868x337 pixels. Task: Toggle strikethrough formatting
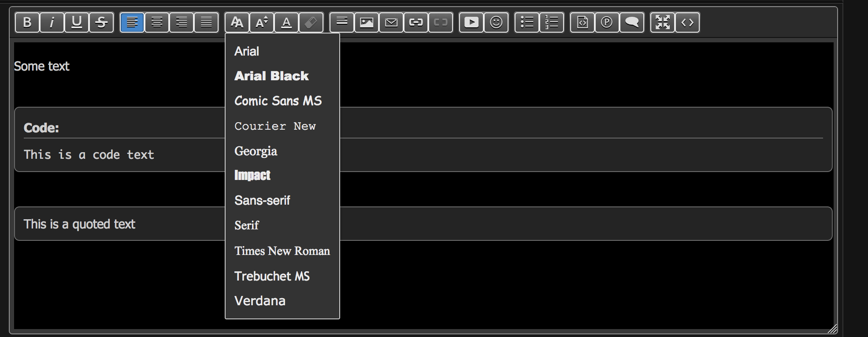coord(101,22)
